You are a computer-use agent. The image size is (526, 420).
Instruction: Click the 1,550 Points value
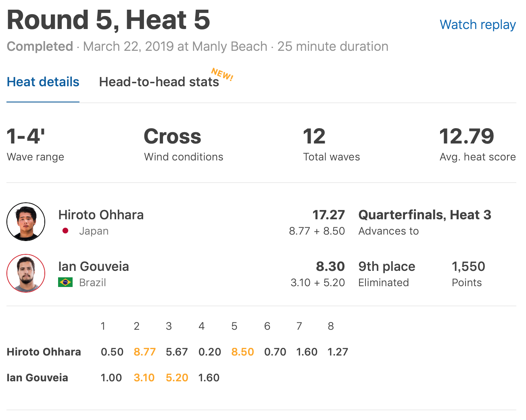point(468,266)
